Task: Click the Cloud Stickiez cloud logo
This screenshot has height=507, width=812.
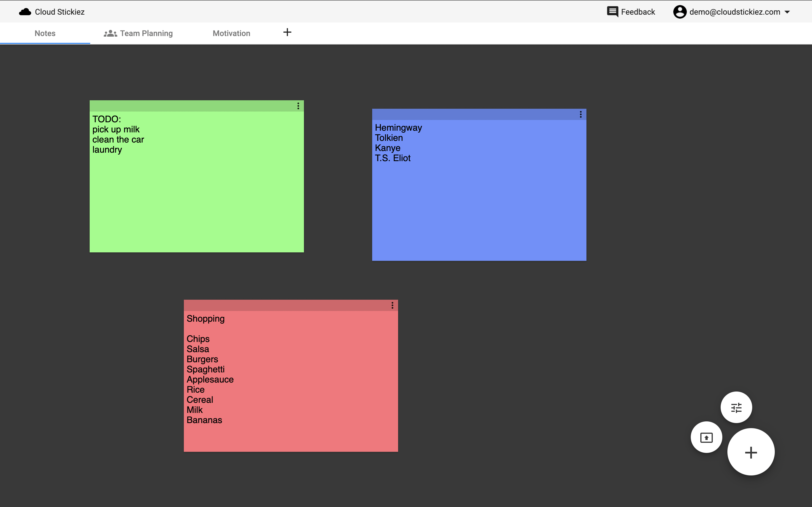Action: [x=25, y=11]
